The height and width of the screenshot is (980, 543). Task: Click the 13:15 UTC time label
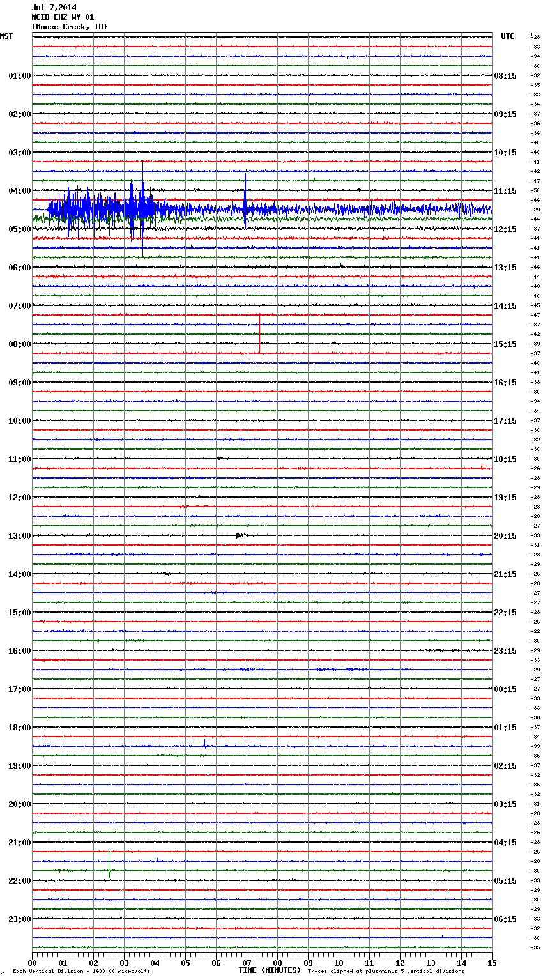pyautogui.click(x=505, y=268)
